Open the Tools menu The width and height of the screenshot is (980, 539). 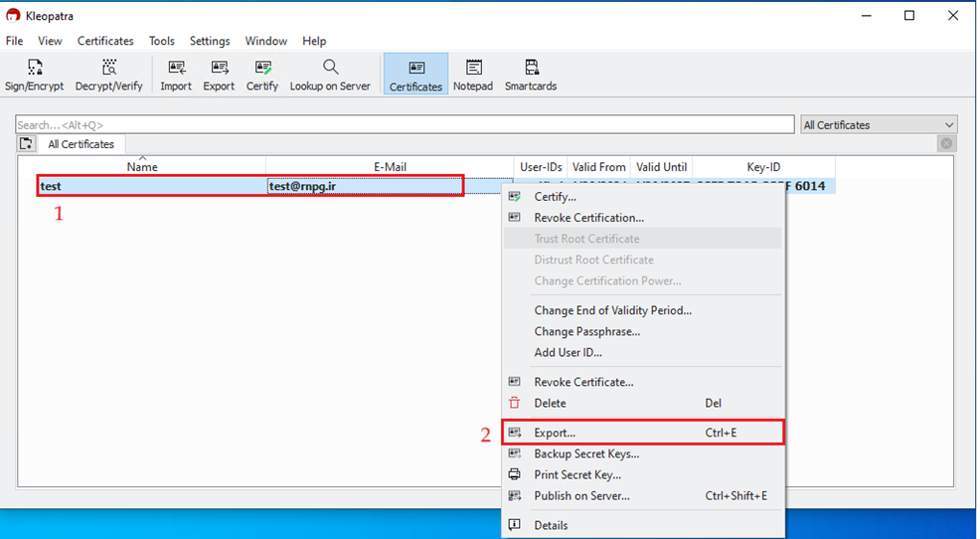[162, 41]
